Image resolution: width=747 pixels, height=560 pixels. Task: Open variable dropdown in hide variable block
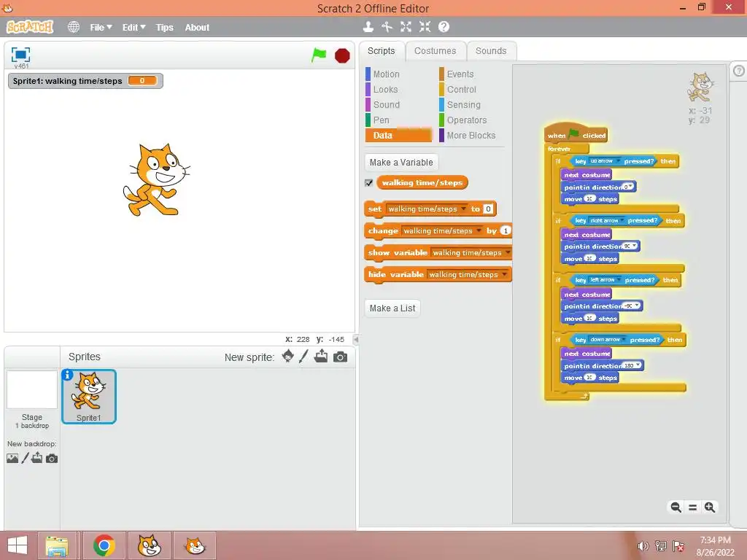[x=503, y=274]
